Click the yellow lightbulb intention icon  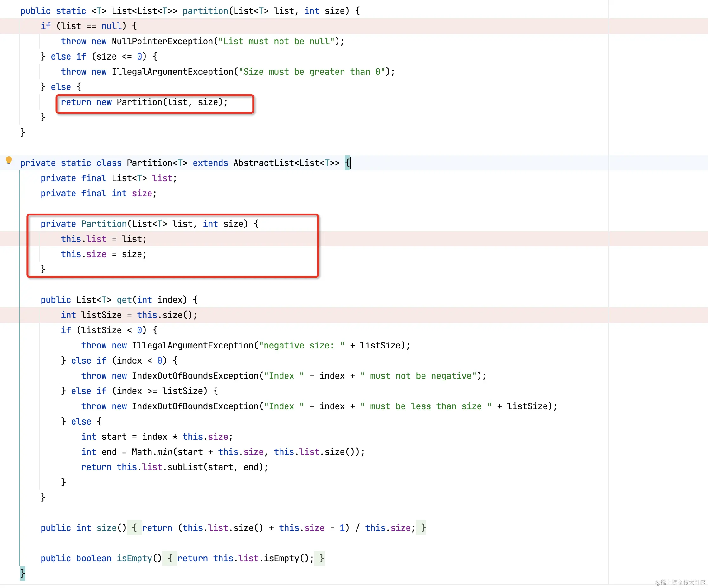click(9, 161)
